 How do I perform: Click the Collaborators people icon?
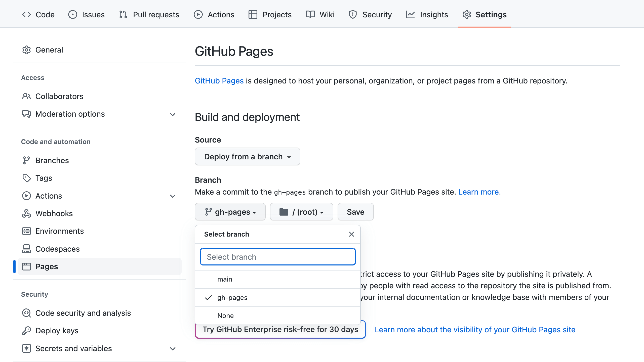pos(26,96)
